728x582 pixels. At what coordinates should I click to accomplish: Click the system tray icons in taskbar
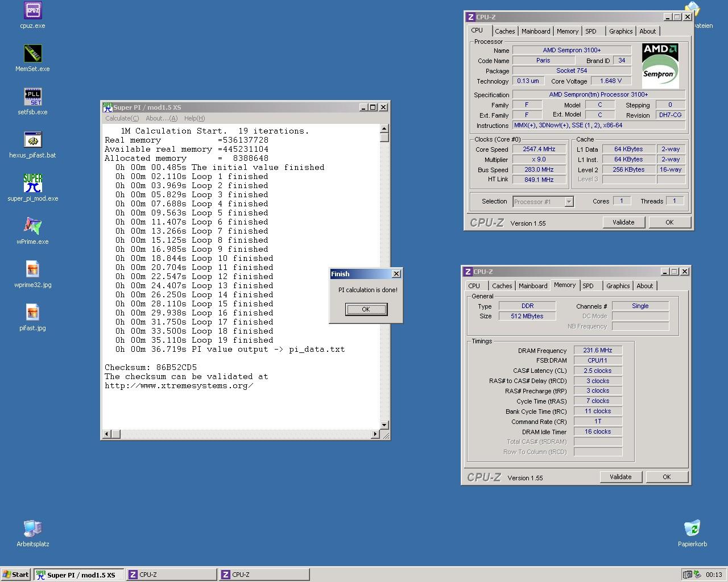pos(693,575)
